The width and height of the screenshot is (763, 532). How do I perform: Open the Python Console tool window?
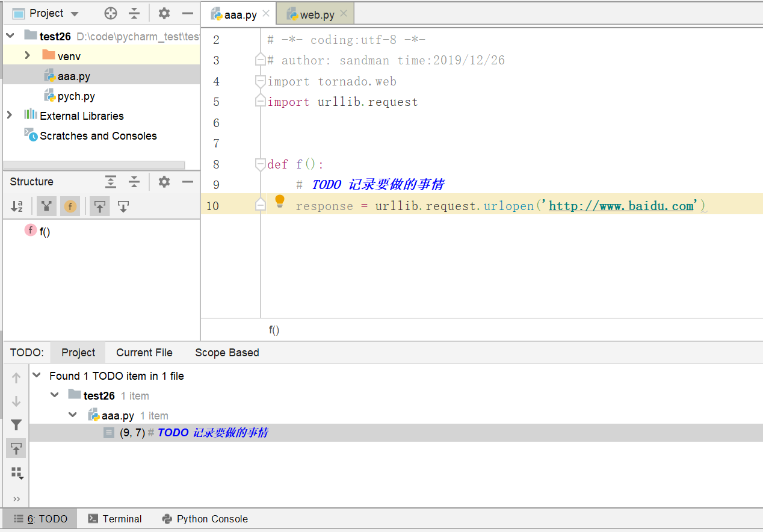[x=205, y=519]
